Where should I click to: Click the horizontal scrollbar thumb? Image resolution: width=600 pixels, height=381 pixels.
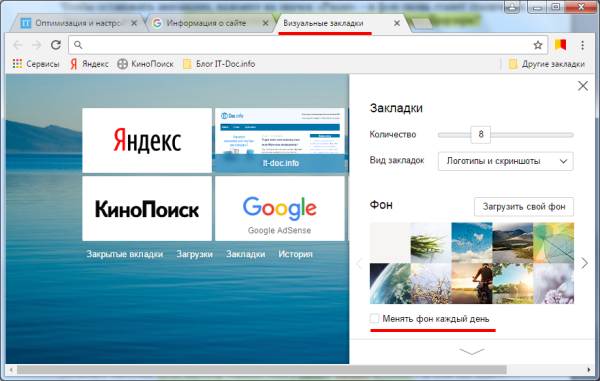pyautogui.click(x=262, y=370)
